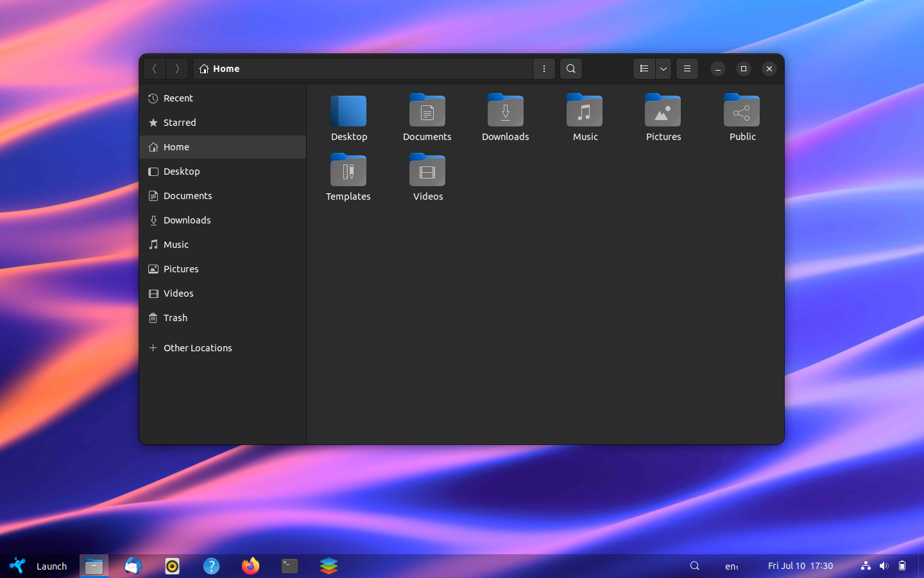924x578 pixels.
Task: Open the hamburger main menu
Action: click(x=687, y=69)
